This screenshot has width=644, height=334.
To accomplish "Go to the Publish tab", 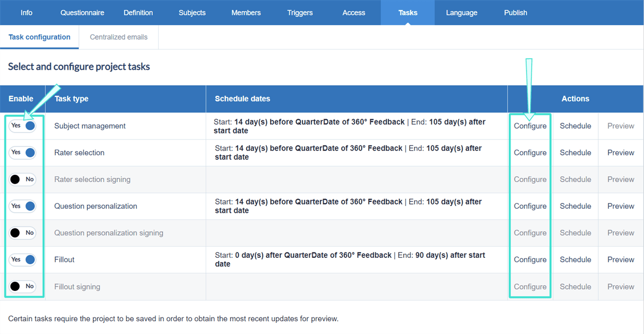I will click(516, 13).
